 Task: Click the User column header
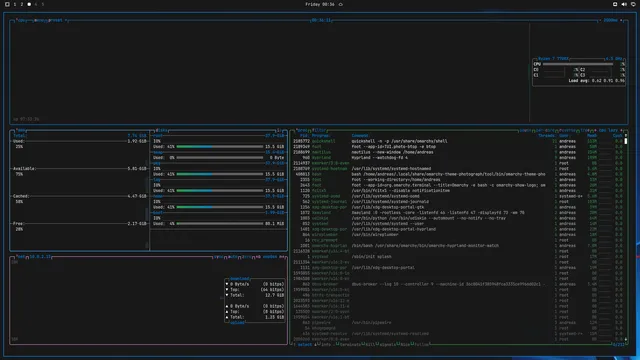[x=565, y=136]
